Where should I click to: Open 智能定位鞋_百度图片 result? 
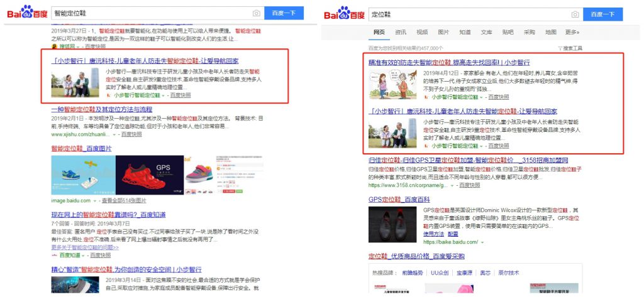pos(81,148)
